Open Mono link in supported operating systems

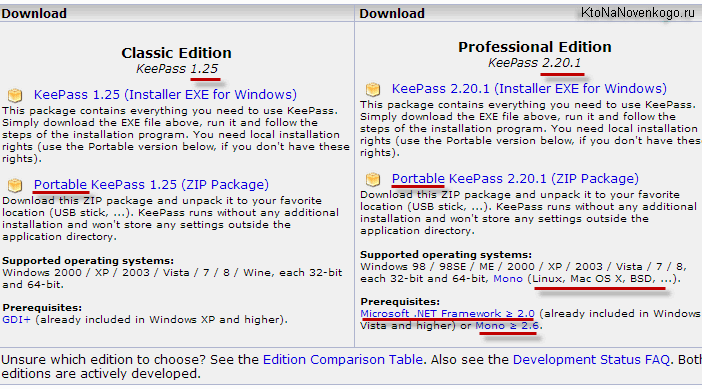coord(508,279)
